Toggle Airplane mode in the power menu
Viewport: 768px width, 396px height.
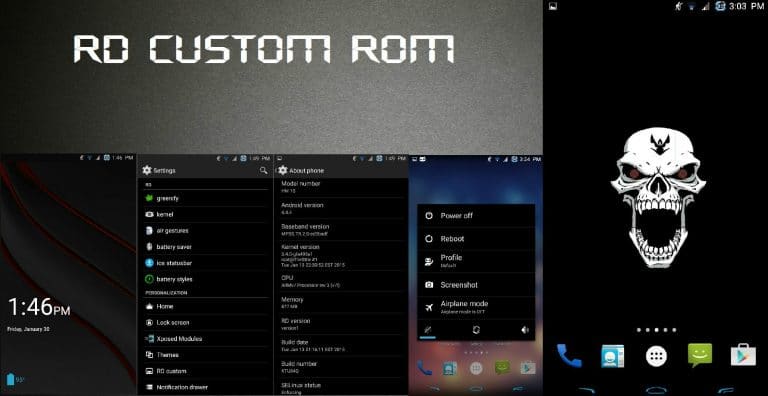tap(476, 308)
